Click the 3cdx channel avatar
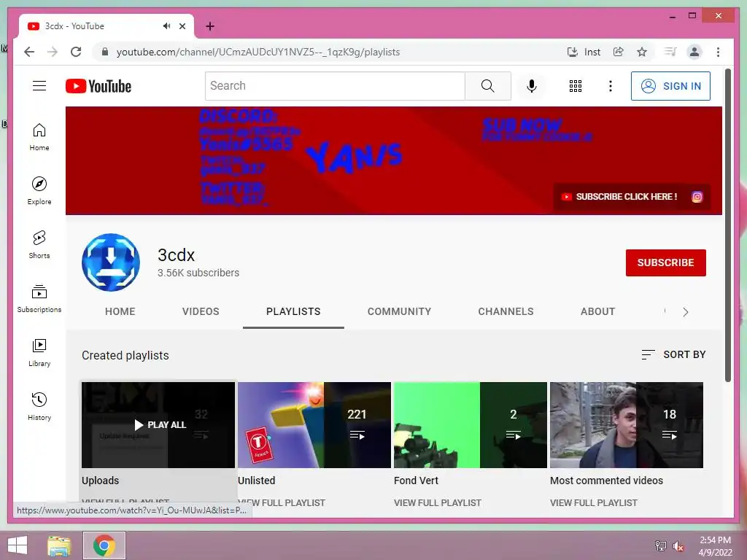Viewport: 747px width, 560px height. [x=111, y=262]
